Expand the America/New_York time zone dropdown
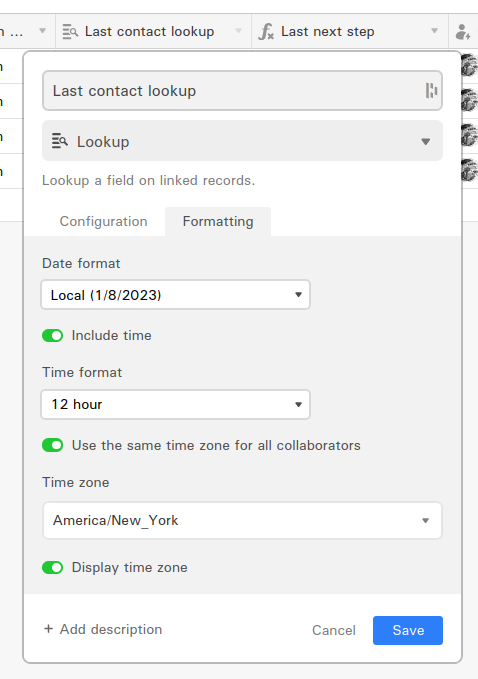Viewport: 478px width, 679px height. click(242, 520)
